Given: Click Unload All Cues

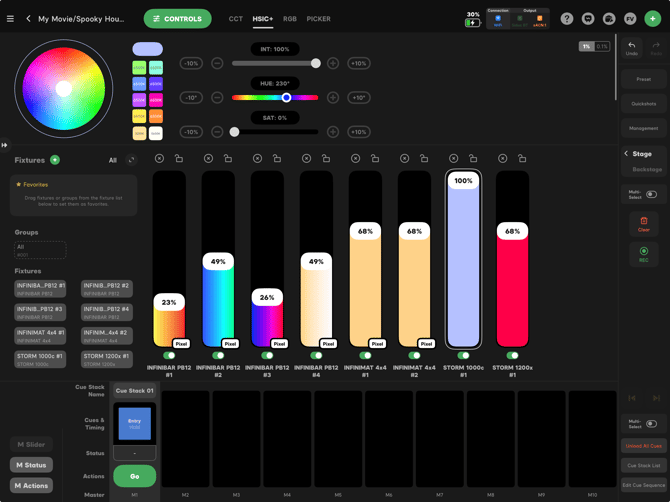Looking at the screenshot, I should [x=644, y=446].
